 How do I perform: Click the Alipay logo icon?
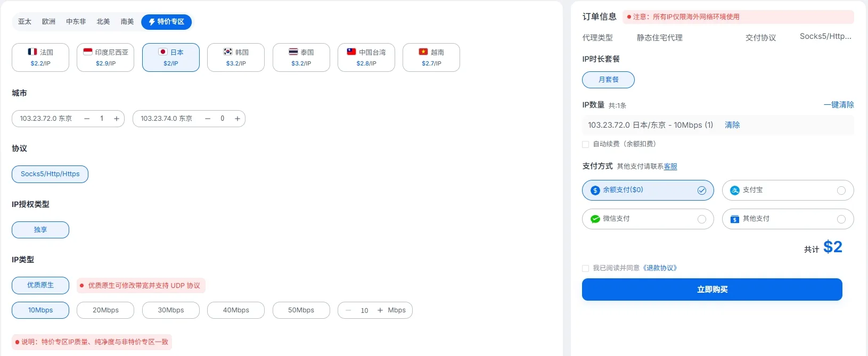735,190
